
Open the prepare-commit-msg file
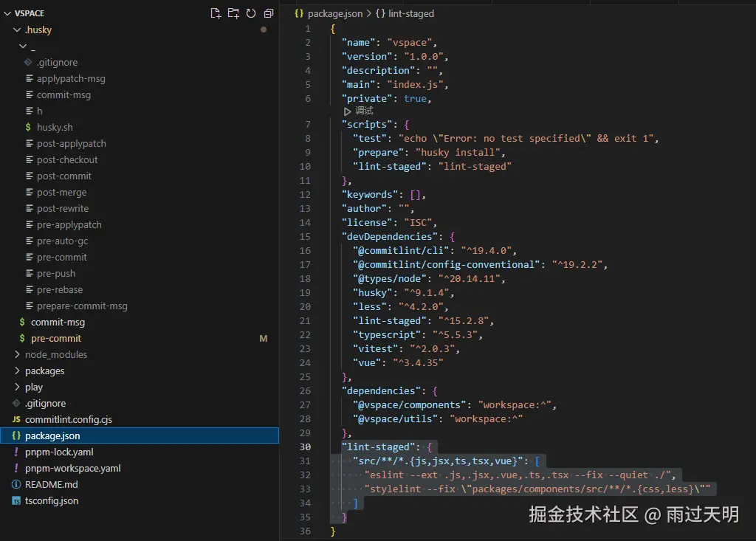click(x=82, y=306)
